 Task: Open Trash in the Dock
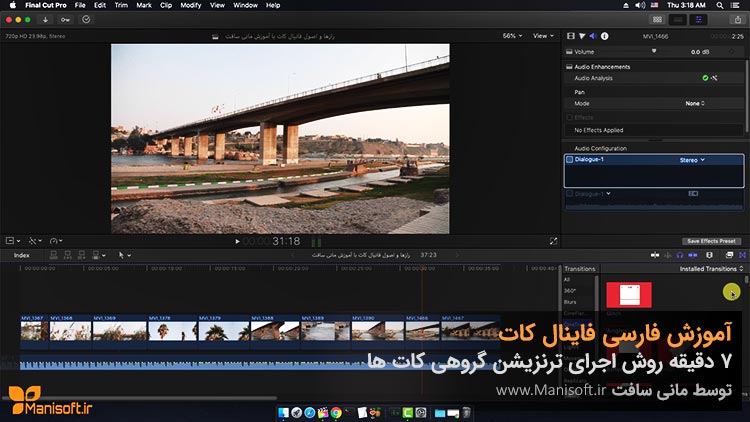(466, 412)
